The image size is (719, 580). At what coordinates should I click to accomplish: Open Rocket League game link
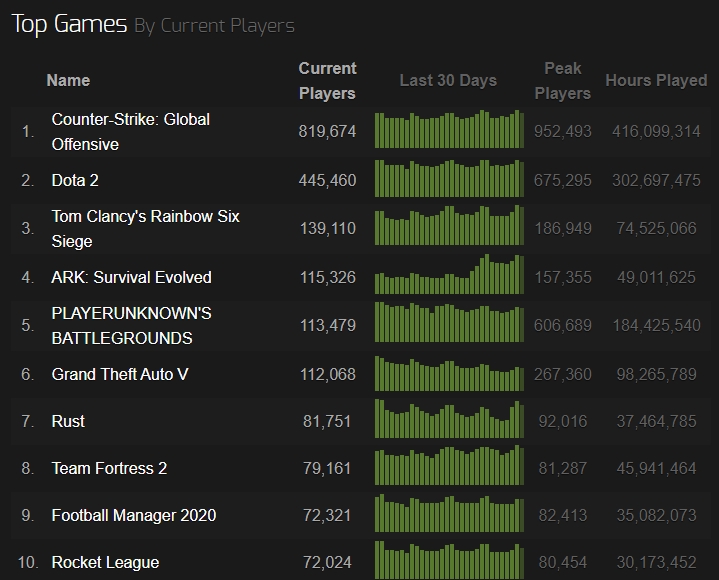point(105,562)
